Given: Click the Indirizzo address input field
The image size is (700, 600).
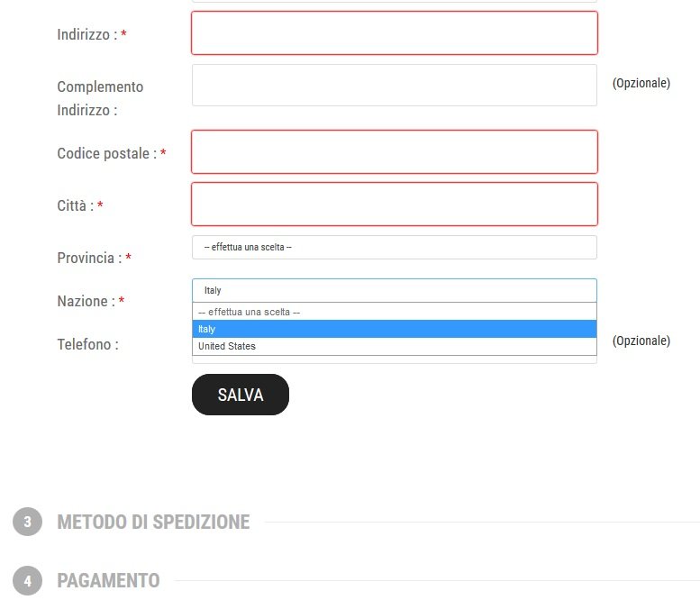Looking at the screenshot, I should pos(395,33).
